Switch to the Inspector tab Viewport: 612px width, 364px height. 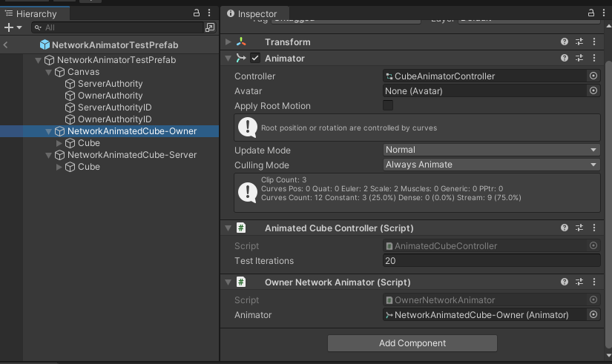pos(251,13)
